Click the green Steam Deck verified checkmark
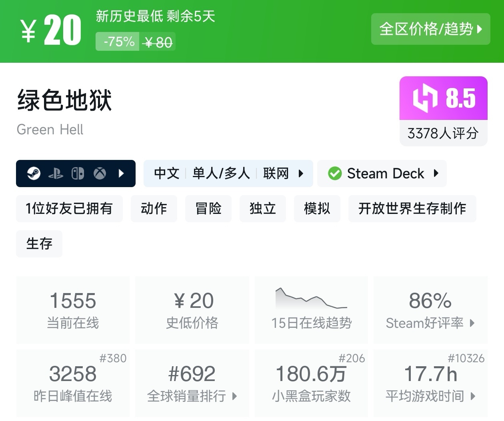Screen dimensions: 504x421 point(334,174)
